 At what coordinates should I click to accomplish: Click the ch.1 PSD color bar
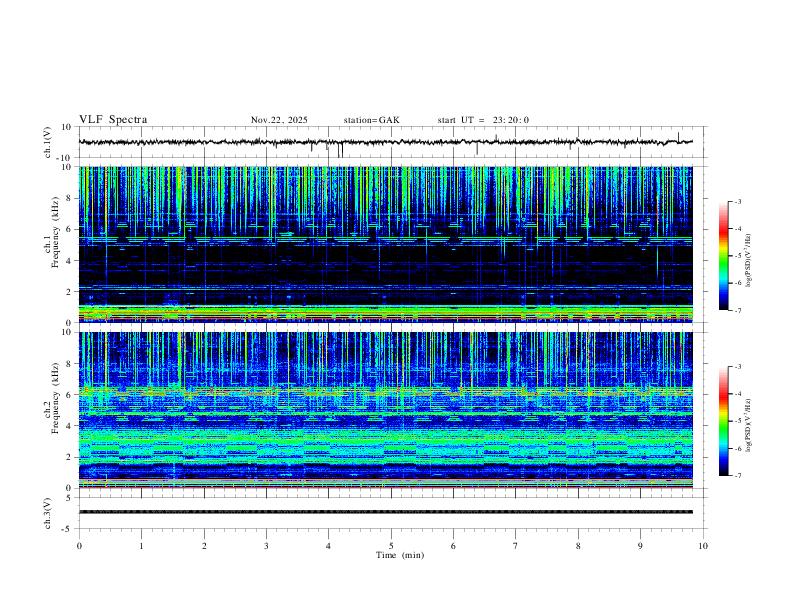pyautogui.click(x=724, y=256)
